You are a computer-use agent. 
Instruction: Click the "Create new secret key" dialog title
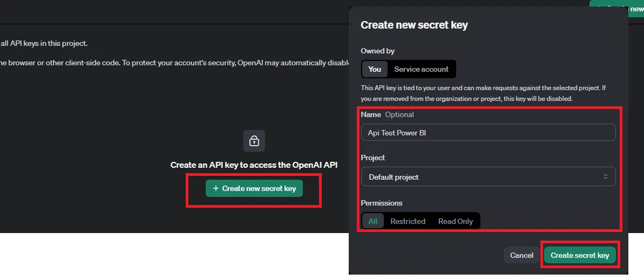414,25
